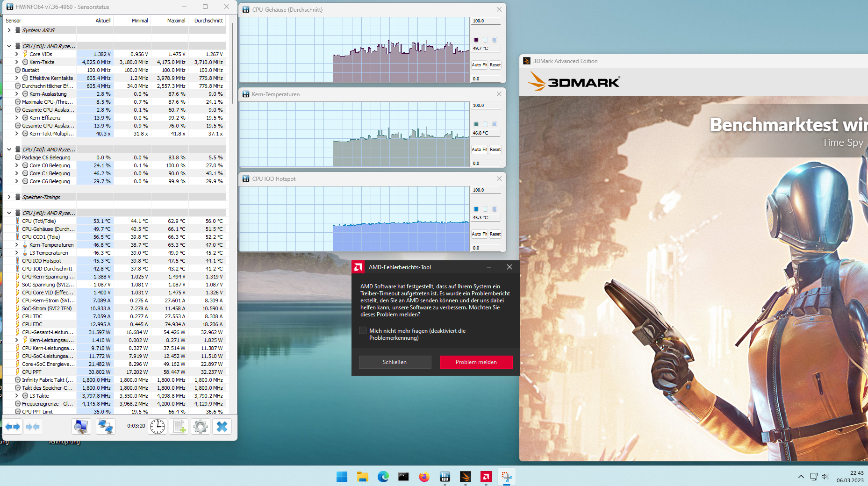Click max value field in CPU-Gehäuse graph
Screen dimensions: 868x486
[x=486, y=21]
